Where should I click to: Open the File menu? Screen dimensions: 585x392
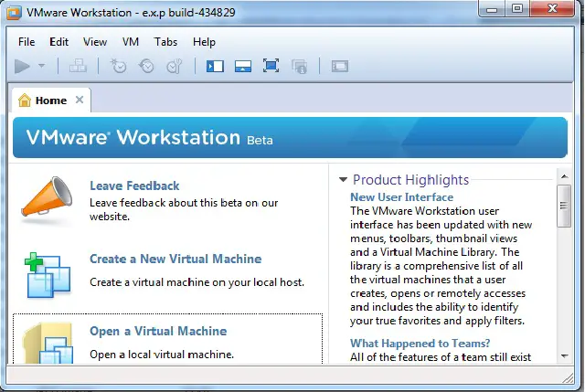(x=27, y=42)
